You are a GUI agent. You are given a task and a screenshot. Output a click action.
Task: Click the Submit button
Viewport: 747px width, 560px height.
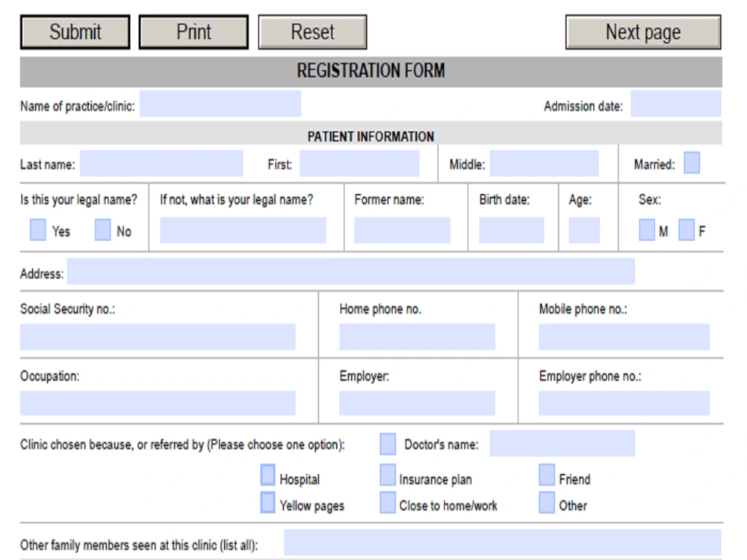point(74,31)
